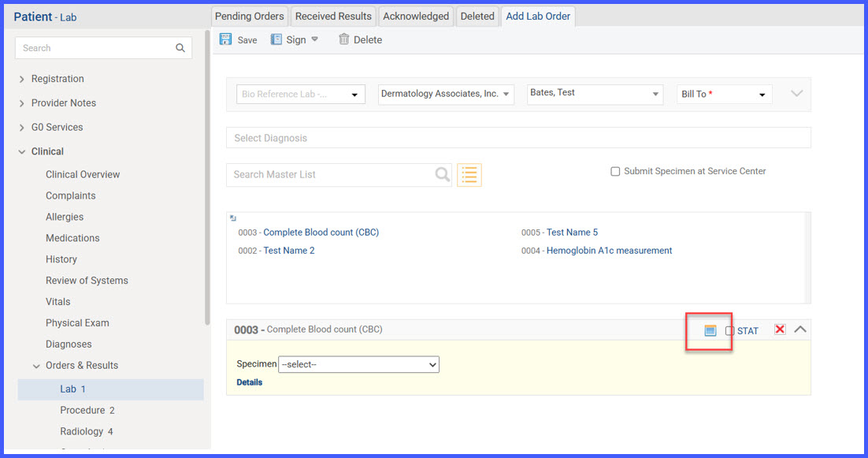
Task: Select the Test Name 2 link
Action: click(x=289, y=251)
